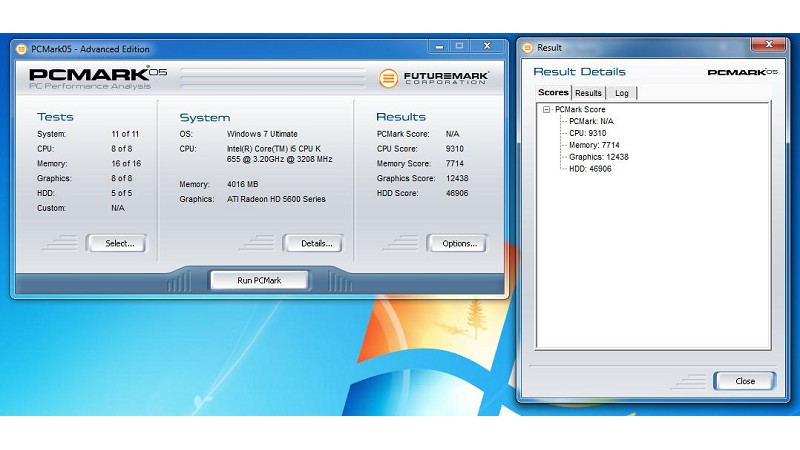800x450 pixels.
Task: Click the PCMark05 title bar app icon
Action: (x=22, y=49)
